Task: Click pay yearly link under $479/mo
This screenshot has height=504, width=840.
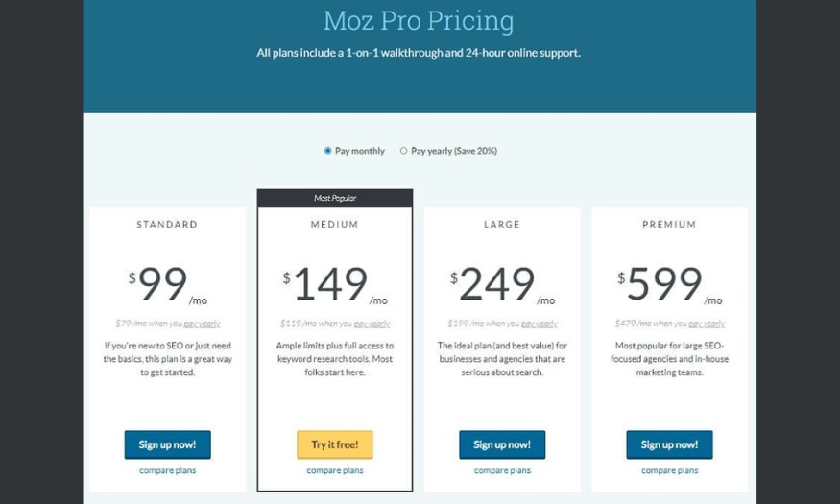Action: [707, 324]
